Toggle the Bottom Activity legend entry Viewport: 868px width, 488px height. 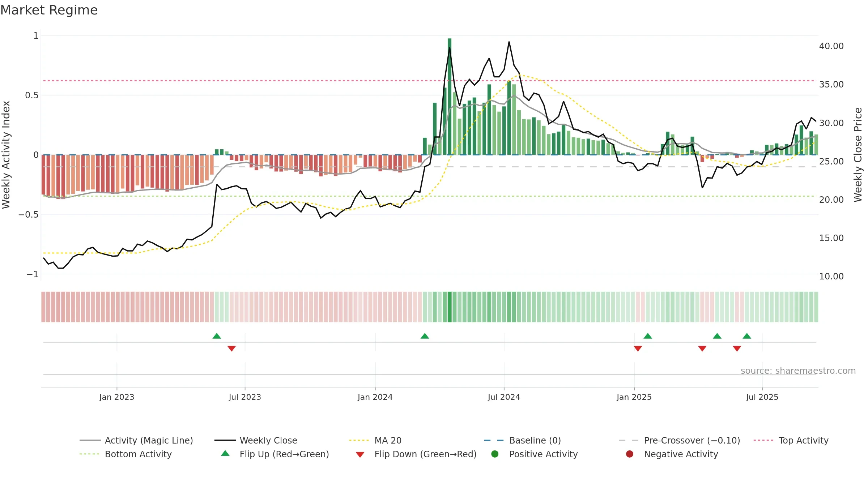[x=125, y=454]
